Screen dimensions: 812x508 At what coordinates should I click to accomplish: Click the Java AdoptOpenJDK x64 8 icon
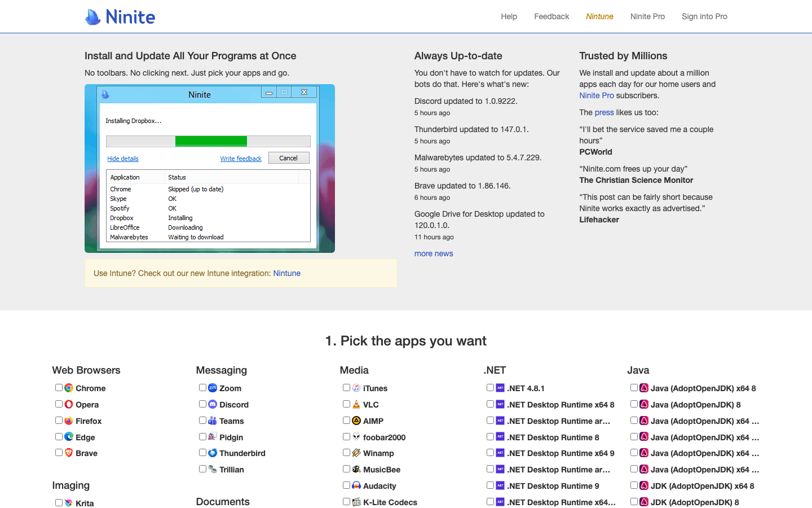pyautogui.click(x=644, y=388)
